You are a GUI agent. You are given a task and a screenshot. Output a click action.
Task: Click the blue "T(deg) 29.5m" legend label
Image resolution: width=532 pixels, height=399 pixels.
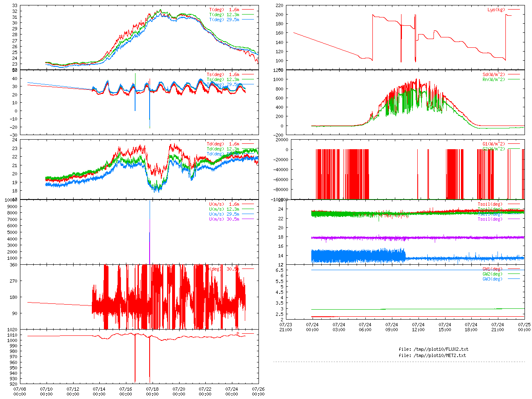point(224,20)
